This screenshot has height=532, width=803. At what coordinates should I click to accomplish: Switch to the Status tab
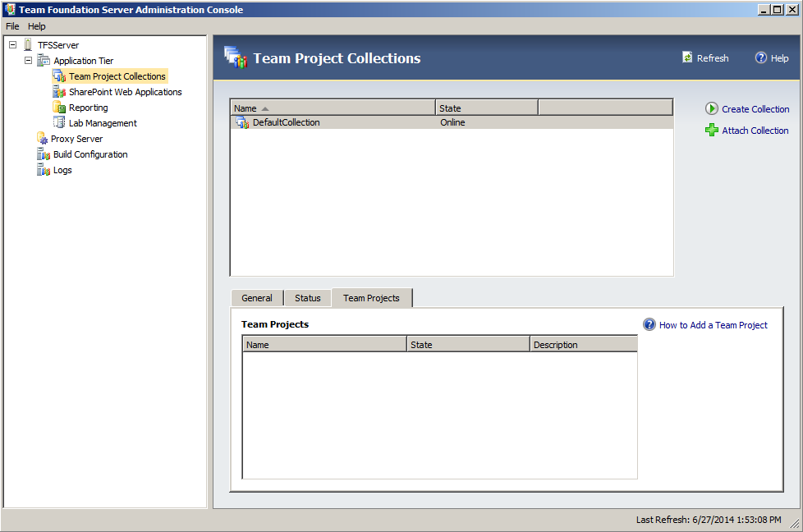coord(307,298)
